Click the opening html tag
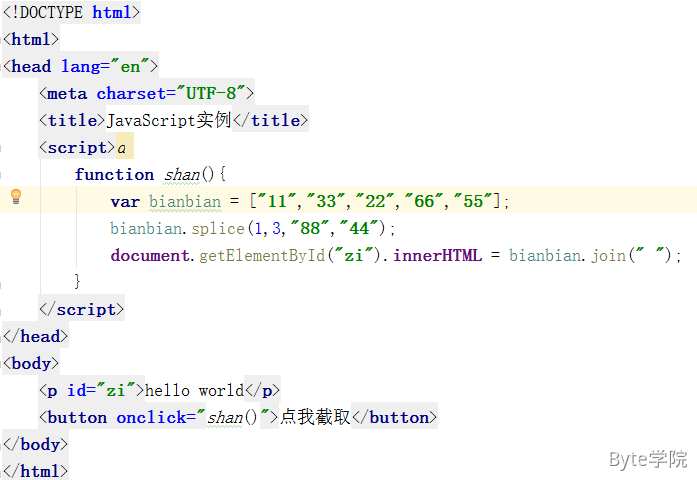Screen dimensions: 697x480 31,39
